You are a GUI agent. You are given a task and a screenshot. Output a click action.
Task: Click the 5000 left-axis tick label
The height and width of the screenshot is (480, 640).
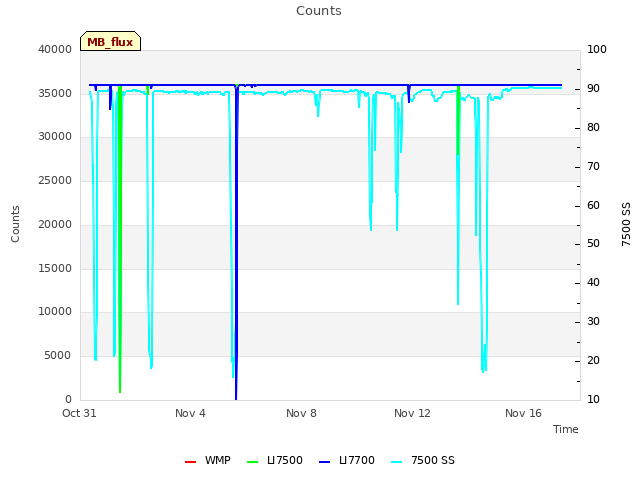click(58, 356)
